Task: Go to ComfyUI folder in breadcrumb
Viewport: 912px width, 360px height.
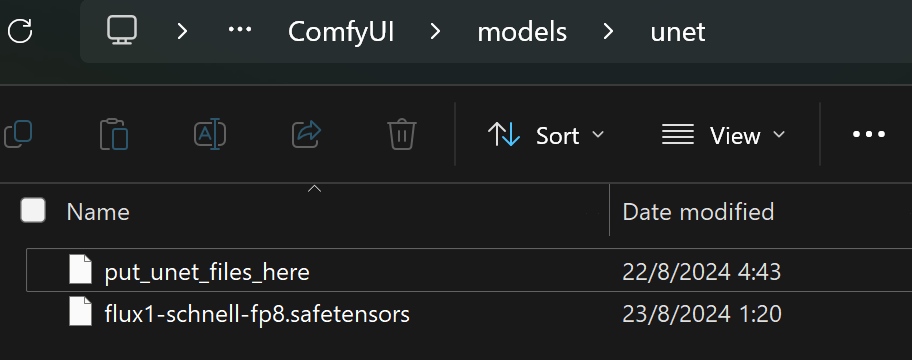Action: pos(341,32)
